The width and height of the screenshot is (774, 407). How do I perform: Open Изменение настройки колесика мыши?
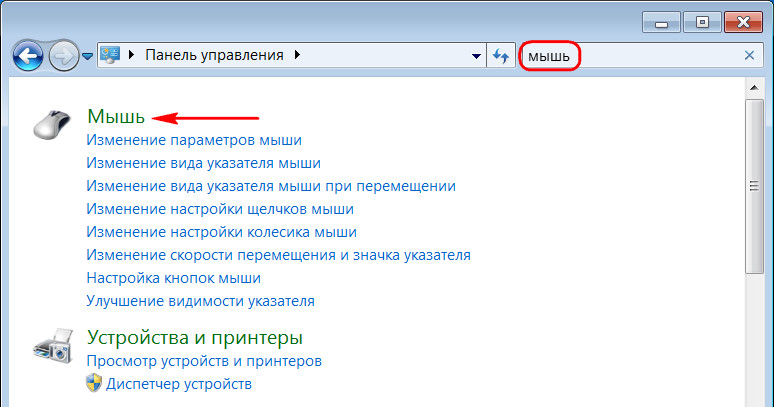pyautogui.click(x=222, y=232)
